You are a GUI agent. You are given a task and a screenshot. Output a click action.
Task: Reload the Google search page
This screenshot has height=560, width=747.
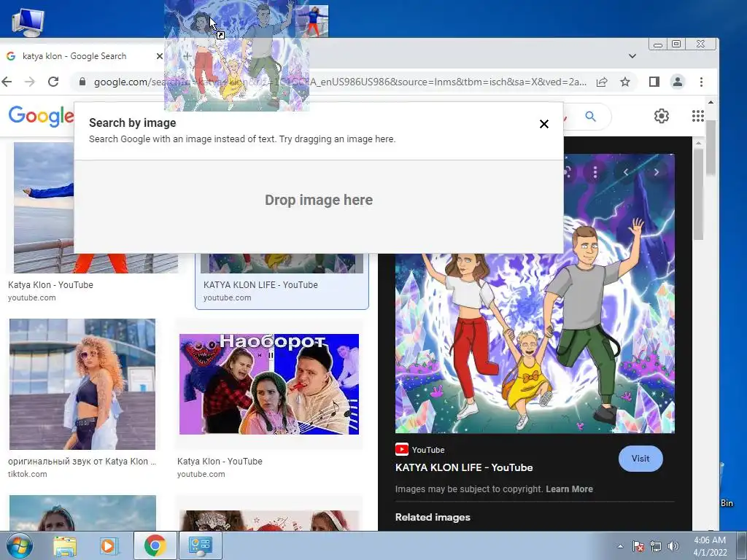[53, 82]
